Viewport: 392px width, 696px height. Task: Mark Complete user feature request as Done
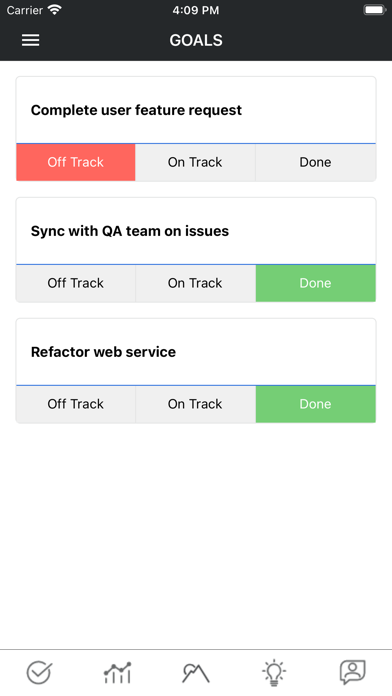pos(316,162)
